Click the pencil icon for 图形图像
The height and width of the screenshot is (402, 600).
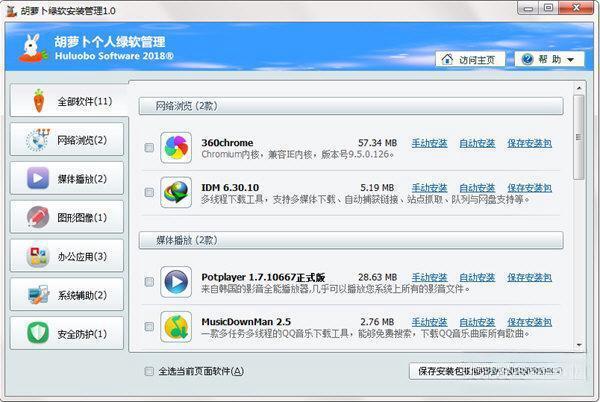tap(38, 217)
